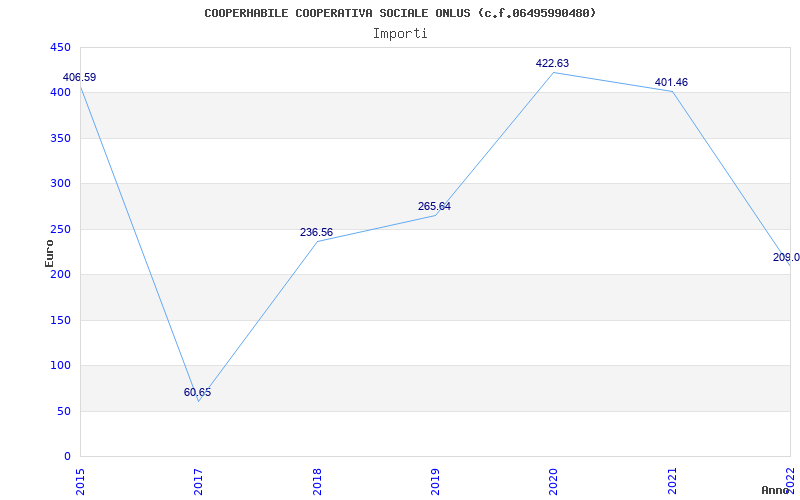
Task: Select the 265.64 data label
Action: tap(434, 207)
